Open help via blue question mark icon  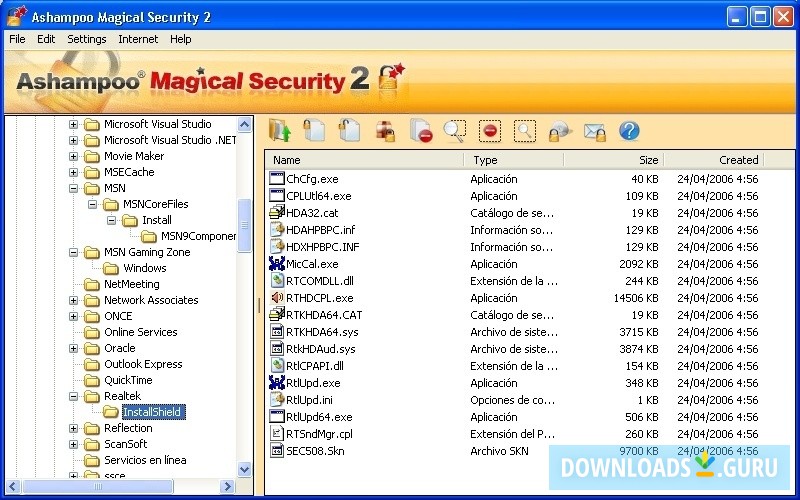click(x=629, y=131)
